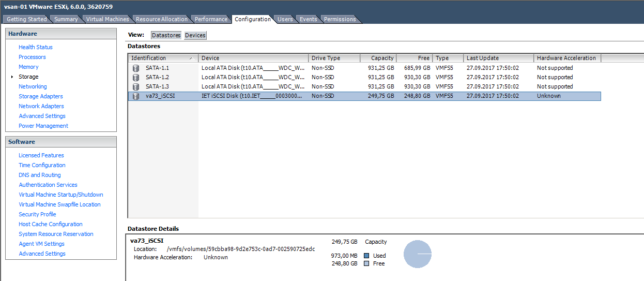
Task: Open DNS and Routing settings
Action: pos(40,175)
